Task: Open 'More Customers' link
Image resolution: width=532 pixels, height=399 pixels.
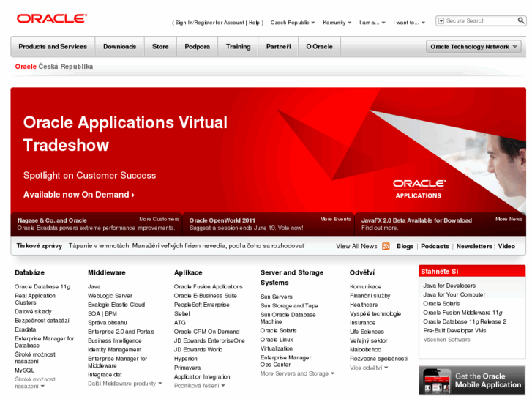Action: [159, 220]
